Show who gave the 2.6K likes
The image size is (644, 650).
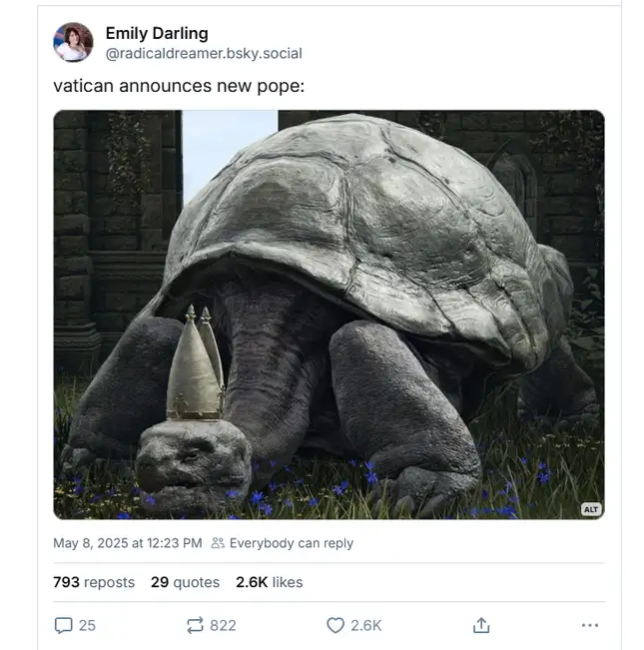point(269,582)
